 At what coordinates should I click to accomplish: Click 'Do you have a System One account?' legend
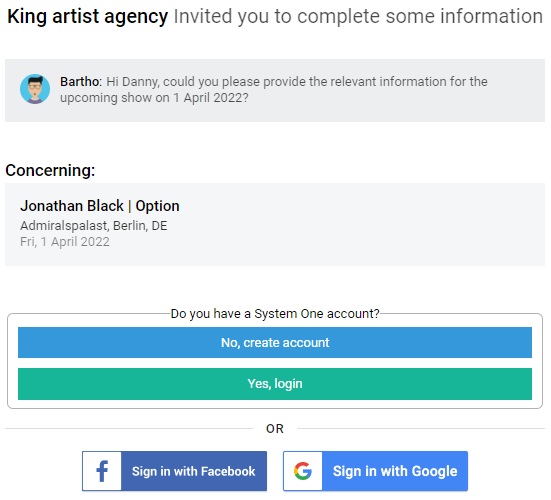click(x=275, y=313)
